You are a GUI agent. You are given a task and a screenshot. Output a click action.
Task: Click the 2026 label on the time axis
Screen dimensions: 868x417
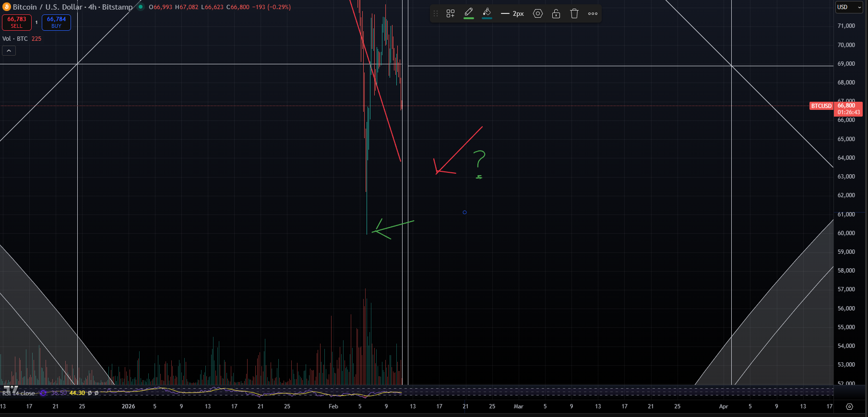(128, 406)
